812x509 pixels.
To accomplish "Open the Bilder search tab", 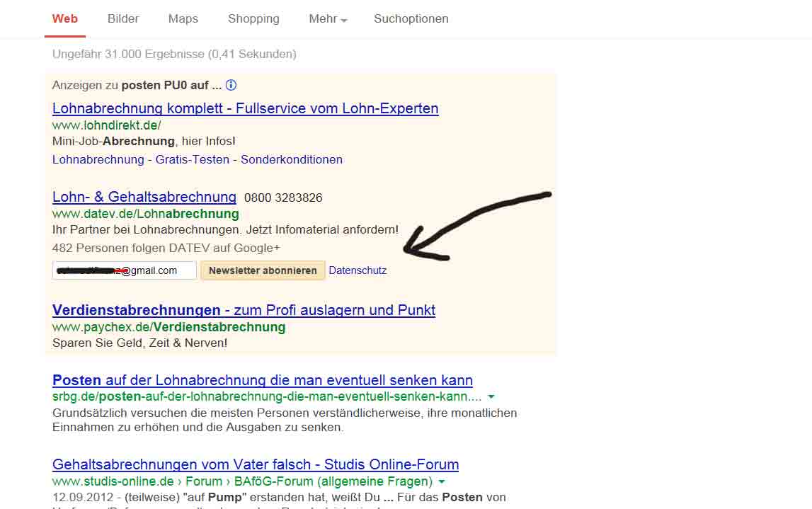I will 123,18.
